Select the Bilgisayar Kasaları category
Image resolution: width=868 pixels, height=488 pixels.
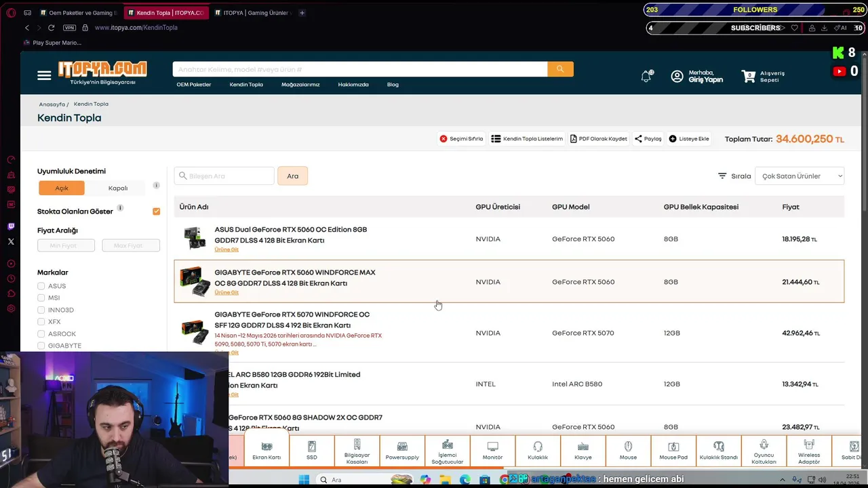point(357,451)
